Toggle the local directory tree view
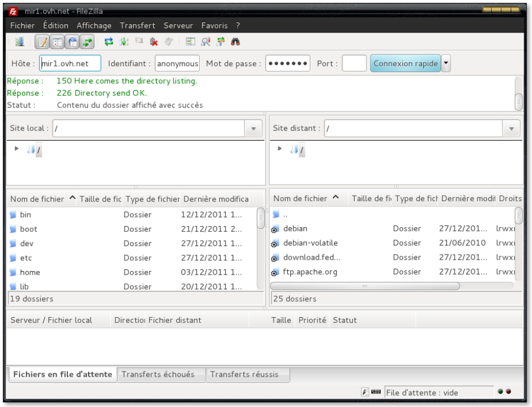 pos(57,41)
